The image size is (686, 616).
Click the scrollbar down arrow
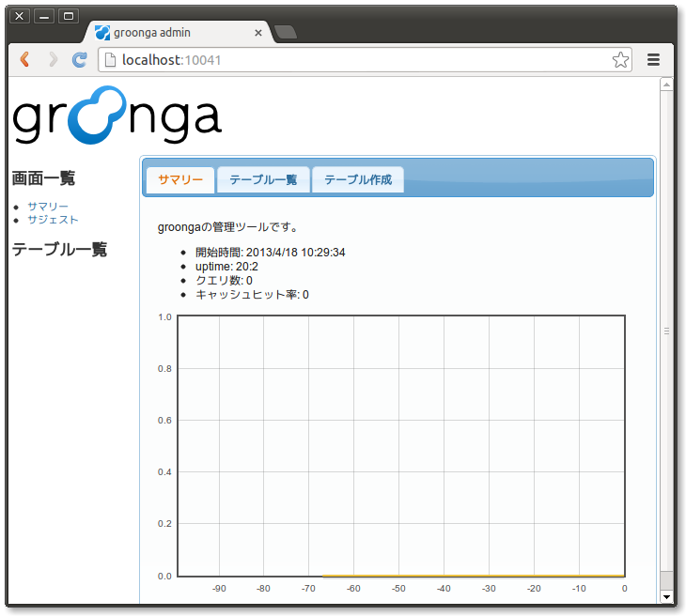tap(667, 596)
